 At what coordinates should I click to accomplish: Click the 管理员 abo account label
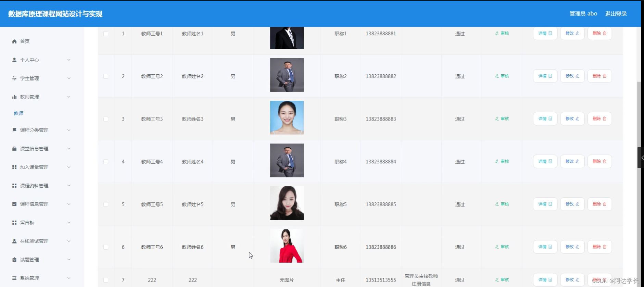click(583, 14)
